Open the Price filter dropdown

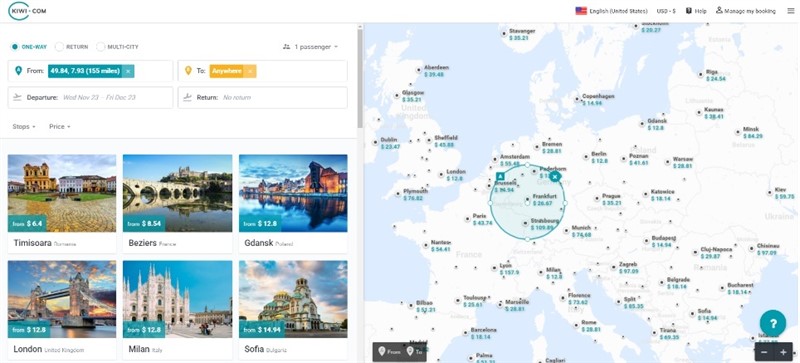coord(60,126)
